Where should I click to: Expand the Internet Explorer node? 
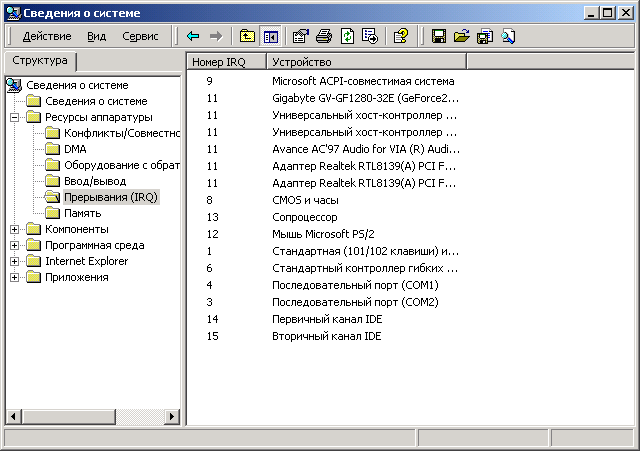[x=14, y=261]
